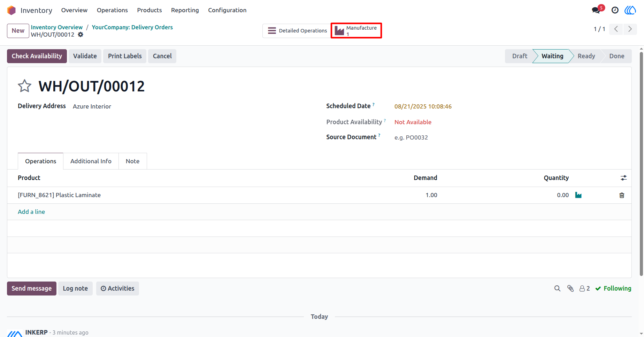Switch to the Note tab
Viewport: 644px width, 337px height.
click(133, 161)
